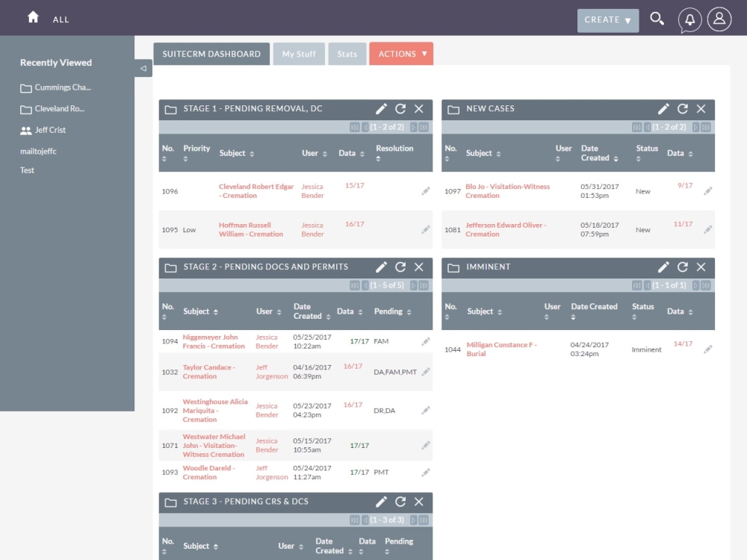Sort Stage 1 by Subject column

click(x=237, y=153)
